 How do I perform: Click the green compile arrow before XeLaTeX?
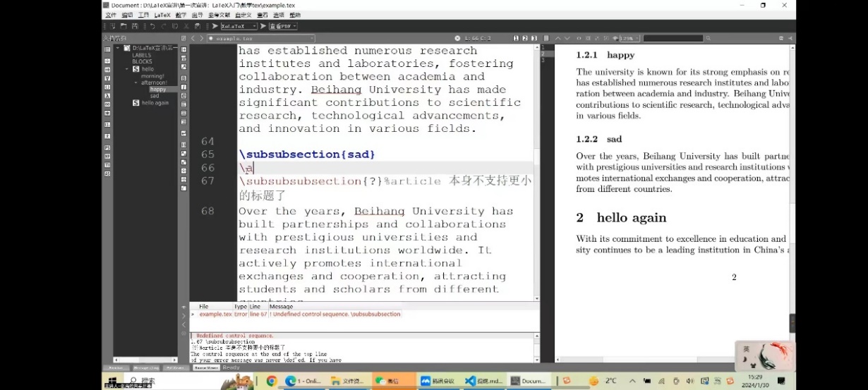[x=215, y=26]
